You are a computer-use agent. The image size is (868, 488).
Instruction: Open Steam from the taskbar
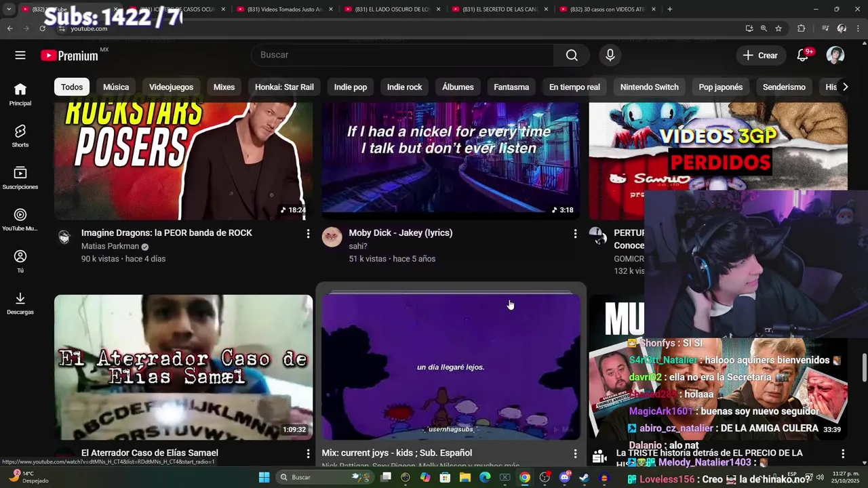coord(585,477)
